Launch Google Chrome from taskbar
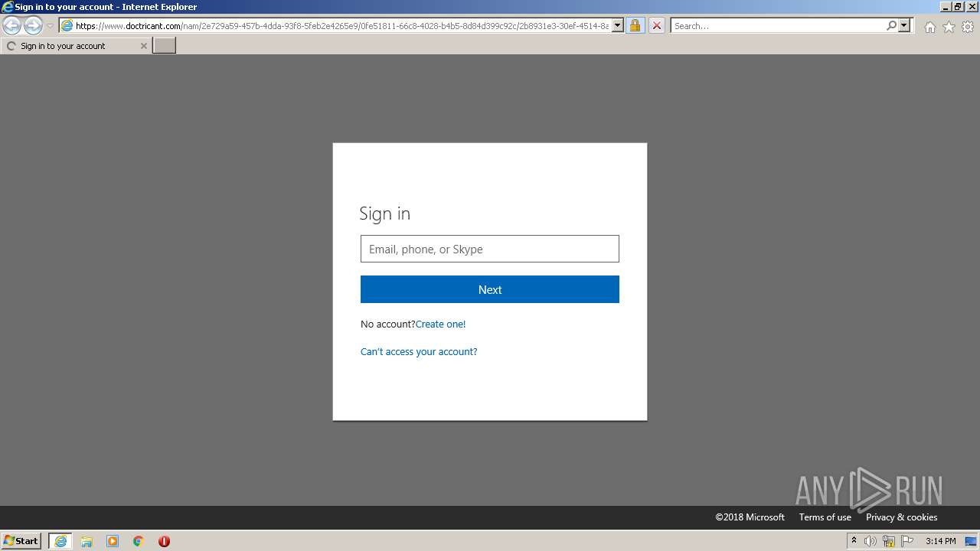The width and height of the screenshot is (980, 551). 139,541
